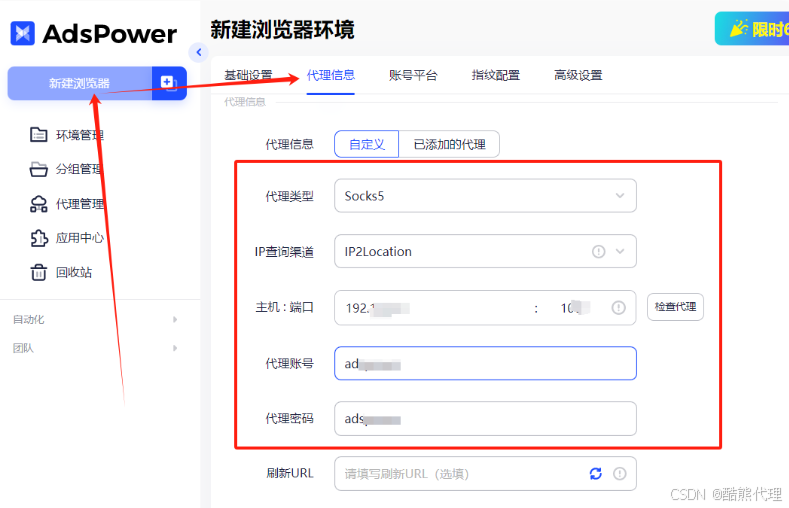Viewport: 789px width, 508px height.
Task: Click the plus icon beside 新建浏览器
Action: (x=168, y=82)
